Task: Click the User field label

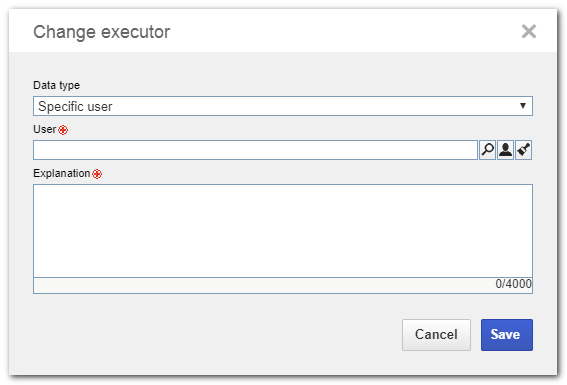Action: point(44,129)
